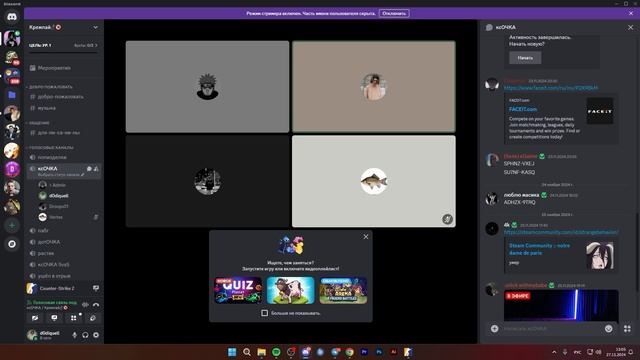This screenshot has width=640, height=360.
Task: Toggle noise suppression waveform icon
Action: [x=85, y=304]
